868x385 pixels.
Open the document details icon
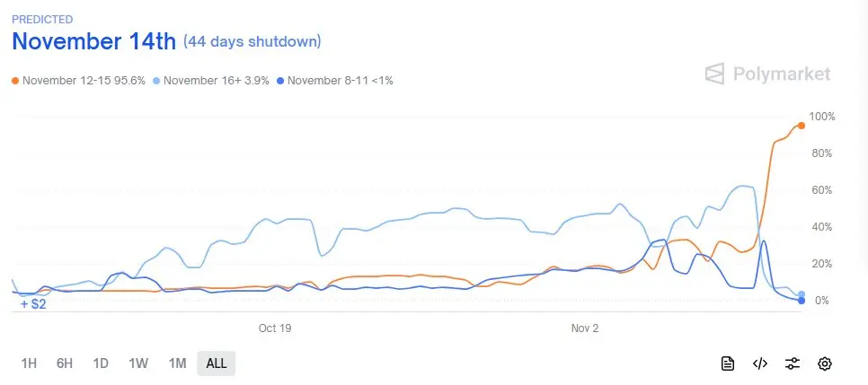pyautogui.click(x=728, y=363)
